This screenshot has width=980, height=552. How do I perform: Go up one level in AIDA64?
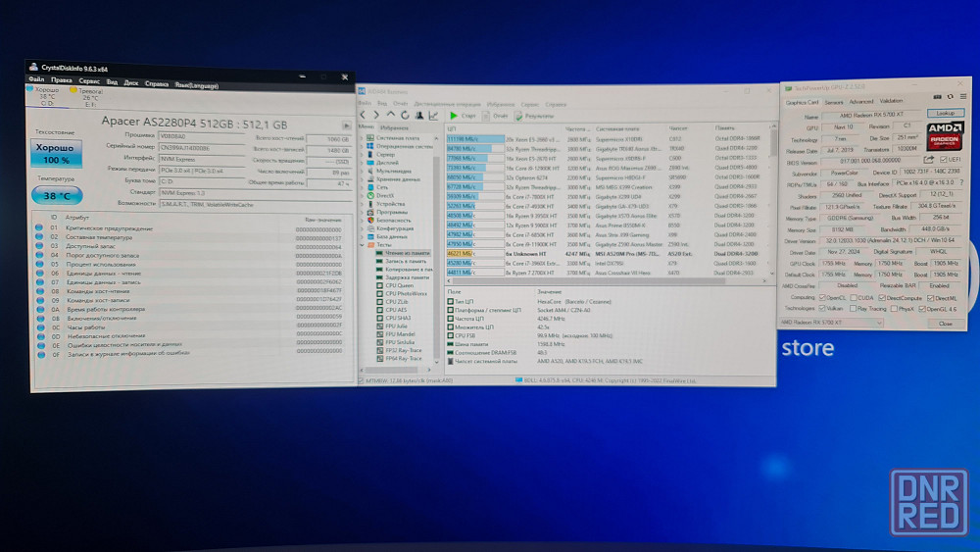(391, 115)
